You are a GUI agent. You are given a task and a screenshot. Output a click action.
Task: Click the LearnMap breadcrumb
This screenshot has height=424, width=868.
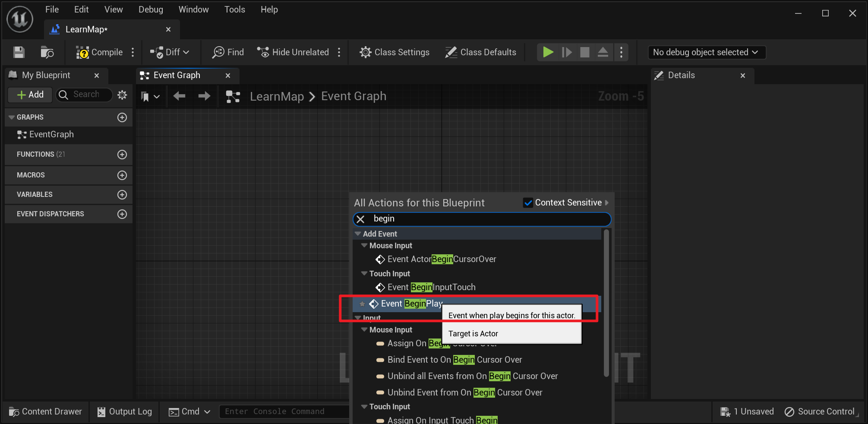point(277,96)
